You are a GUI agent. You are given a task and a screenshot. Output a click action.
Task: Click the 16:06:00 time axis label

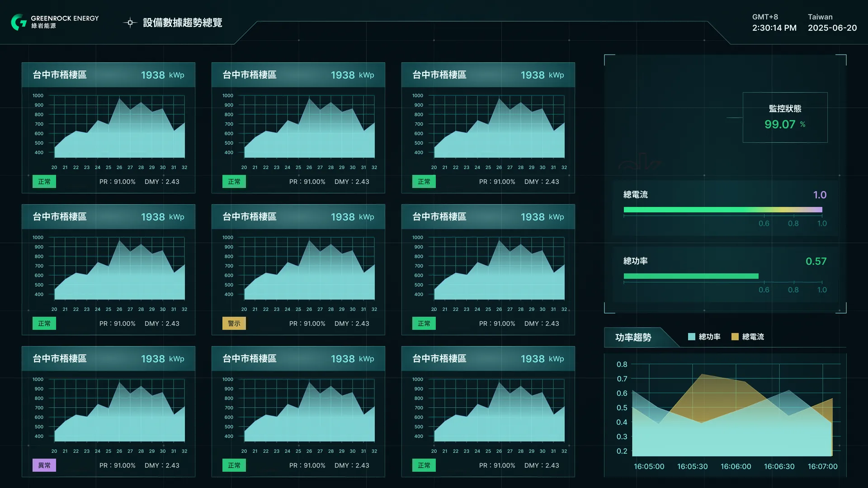coord(736,466)
